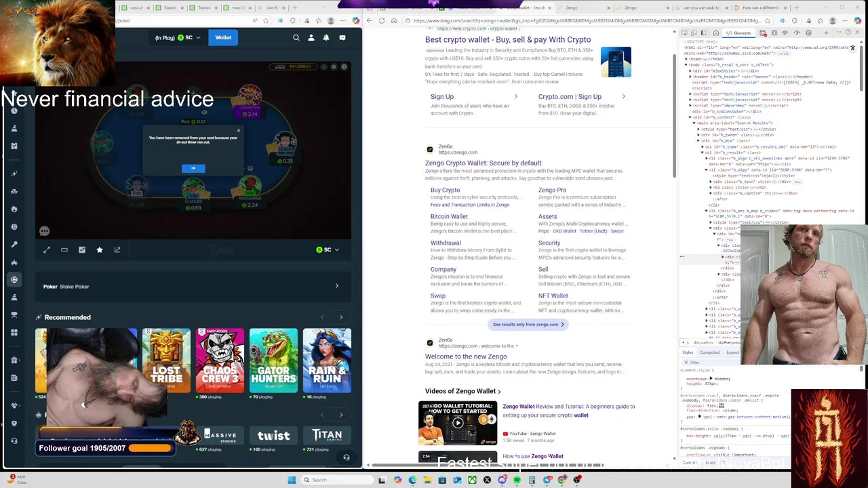
Task: Open the SC currency dropdown below game
Action: point(328,250)
